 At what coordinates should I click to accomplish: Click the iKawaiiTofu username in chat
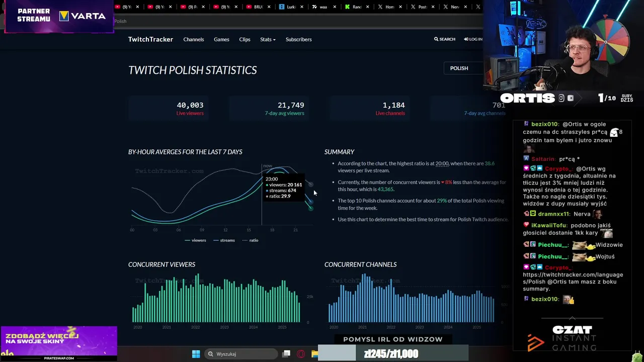(549, 225)
